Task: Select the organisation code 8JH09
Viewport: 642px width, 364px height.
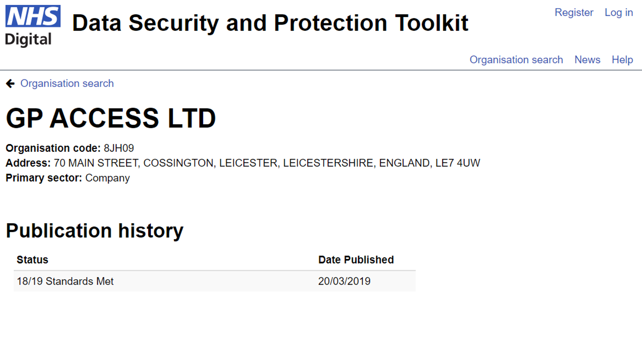Action: pyautogui.click(x=119, y=148)
